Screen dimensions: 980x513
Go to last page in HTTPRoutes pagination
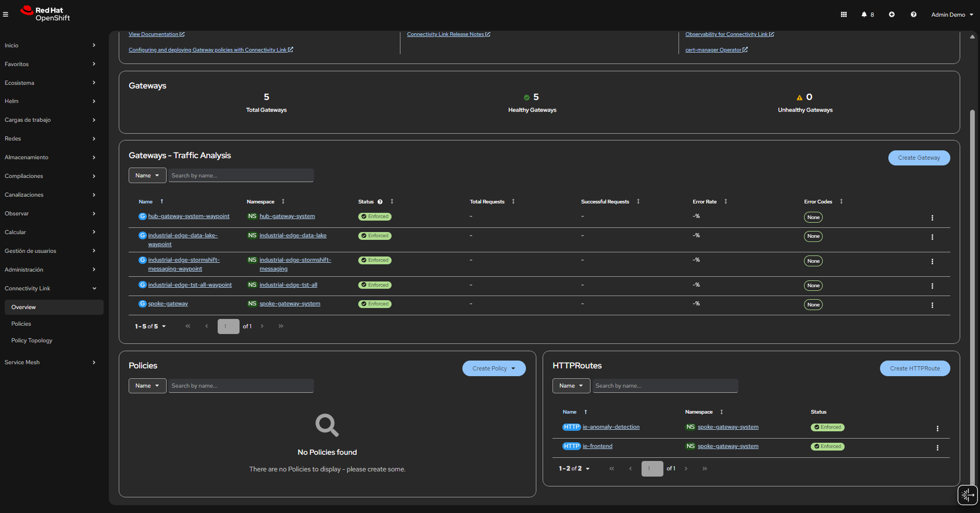[x=705, y=469]
